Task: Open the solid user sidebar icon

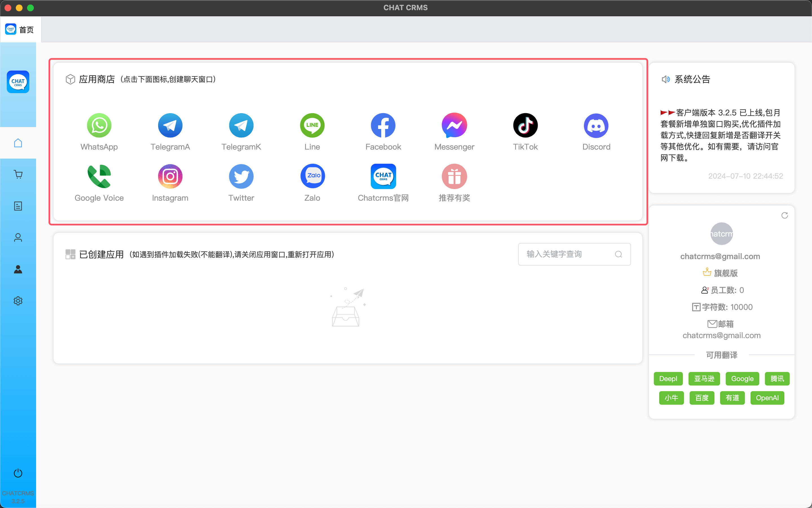Action: [18, 269]
